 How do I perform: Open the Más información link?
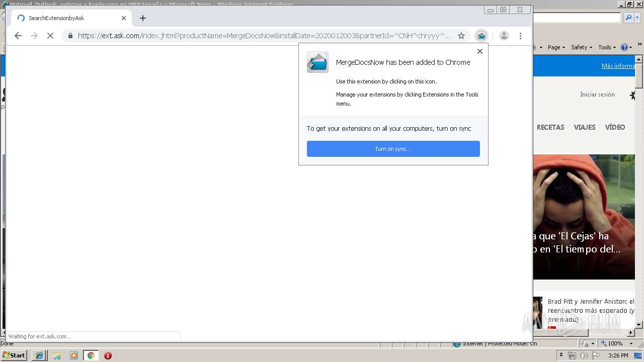point(618,66)
